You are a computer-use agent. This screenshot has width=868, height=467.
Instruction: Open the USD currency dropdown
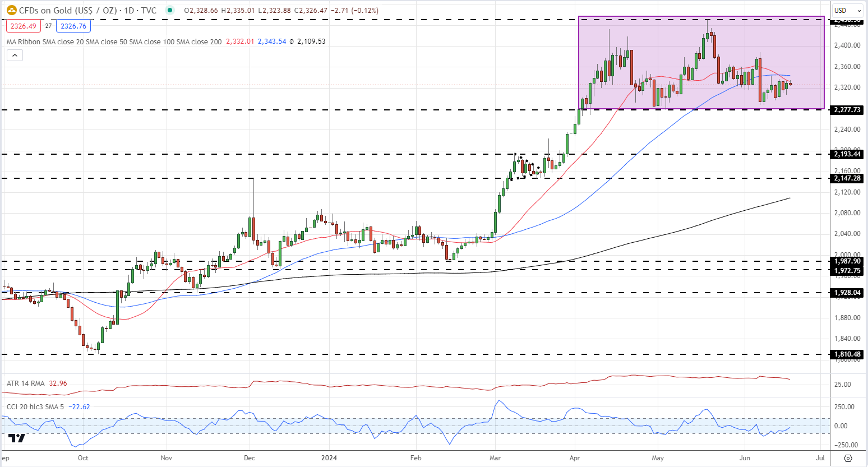point(847,10)
